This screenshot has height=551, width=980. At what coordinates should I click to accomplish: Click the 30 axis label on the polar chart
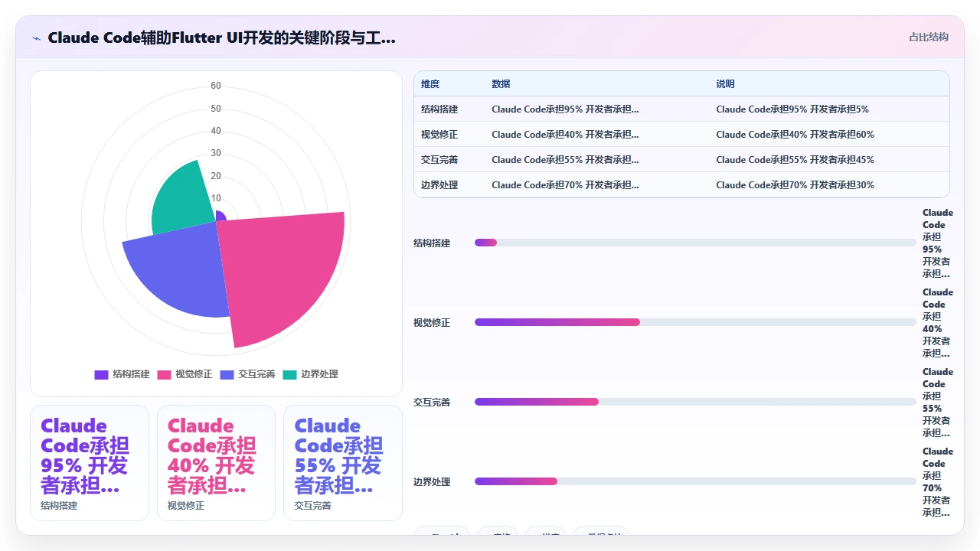pos(216,153)
